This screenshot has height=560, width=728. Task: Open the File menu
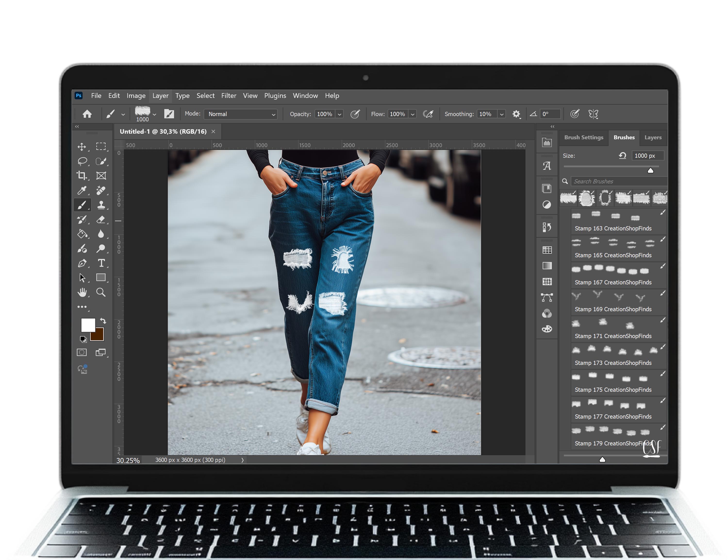[x=96, y=96]
